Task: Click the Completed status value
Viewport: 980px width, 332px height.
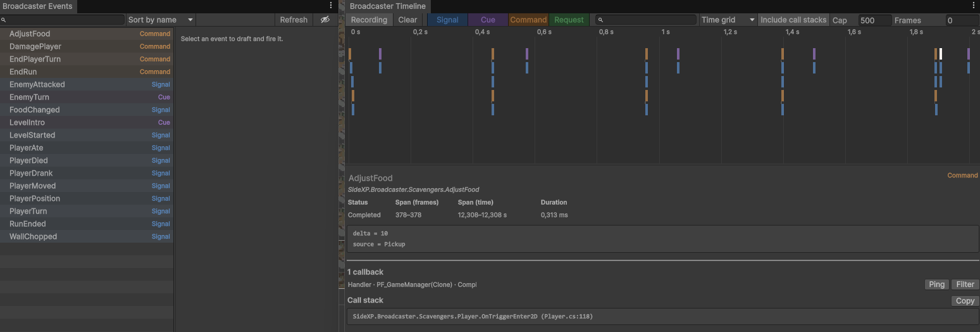Action: point(364,215)
